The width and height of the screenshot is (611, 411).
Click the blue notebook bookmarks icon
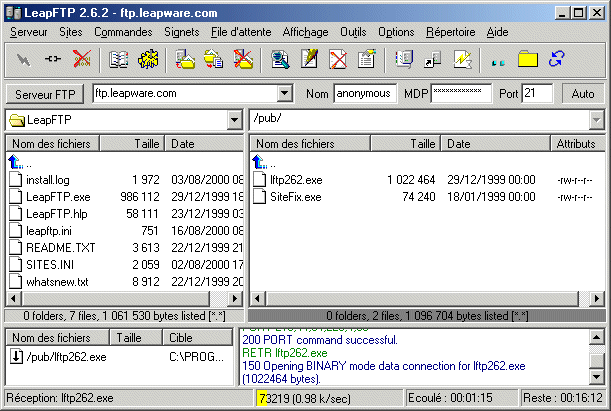pyautogui.click(x=404, y=59)
